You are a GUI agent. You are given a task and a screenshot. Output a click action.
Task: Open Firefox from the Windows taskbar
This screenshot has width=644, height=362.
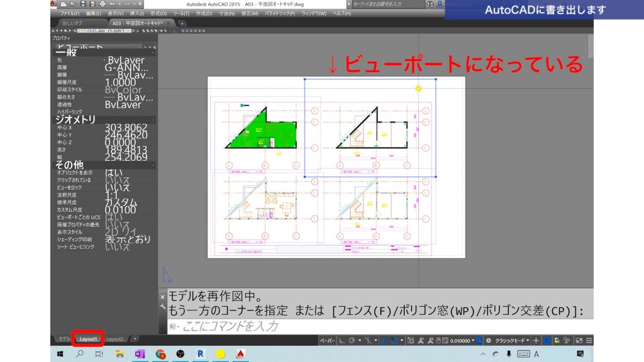click(x=220, y=355)
